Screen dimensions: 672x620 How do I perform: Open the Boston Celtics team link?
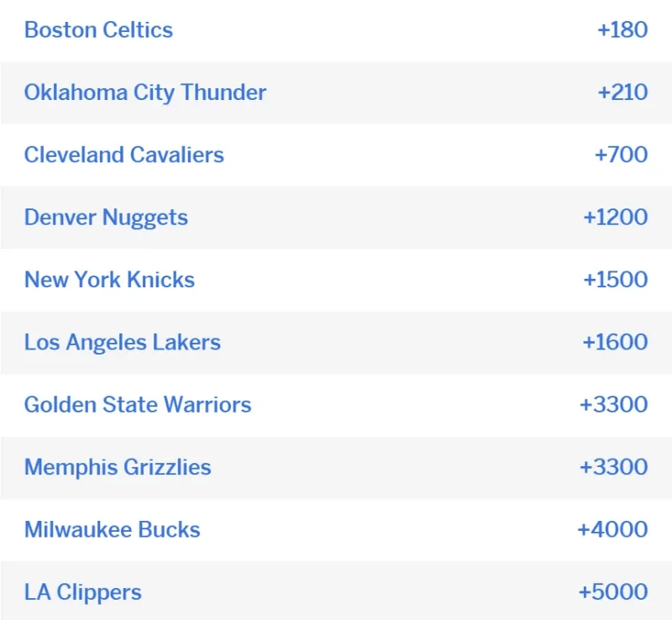tap(98, 30)
